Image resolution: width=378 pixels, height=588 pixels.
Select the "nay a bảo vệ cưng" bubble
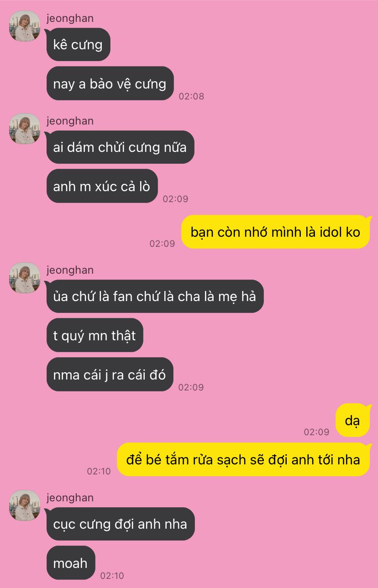(110, 83)
